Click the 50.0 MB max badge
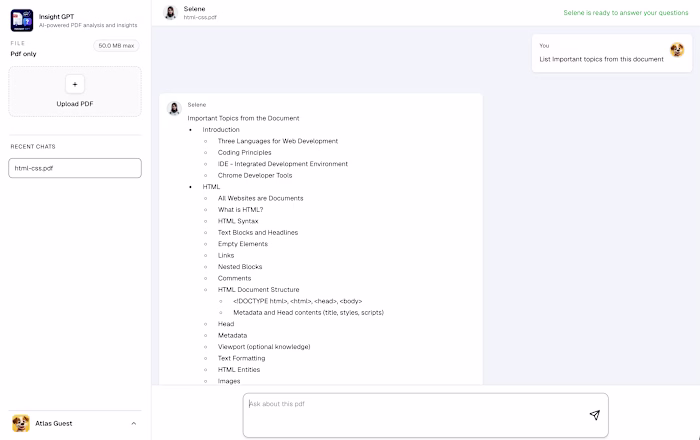 (116, 46)
